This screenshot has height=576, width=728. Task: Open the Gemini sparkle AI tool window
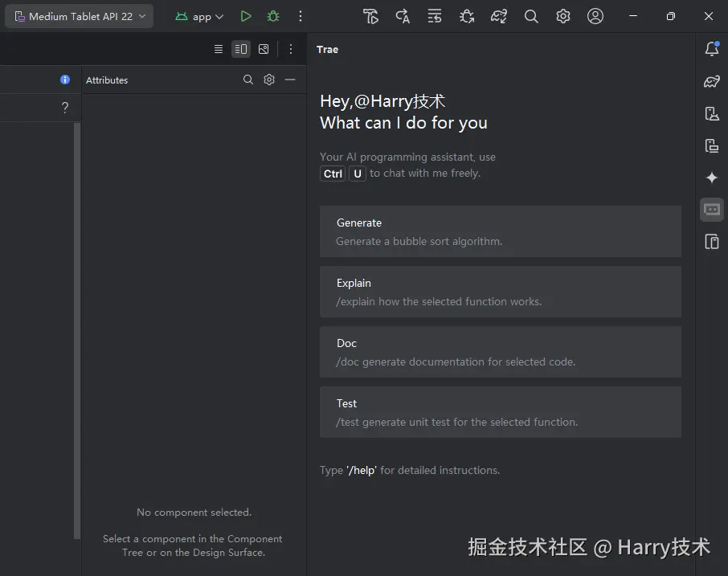tap(712, 178)
